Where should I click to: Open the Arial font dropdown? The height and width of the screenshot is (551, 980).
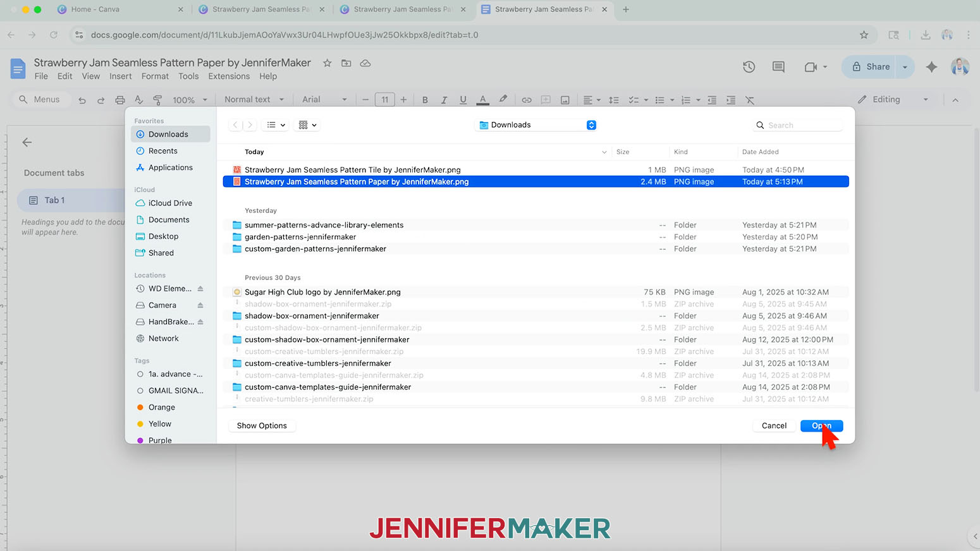[x=324, y=100]
